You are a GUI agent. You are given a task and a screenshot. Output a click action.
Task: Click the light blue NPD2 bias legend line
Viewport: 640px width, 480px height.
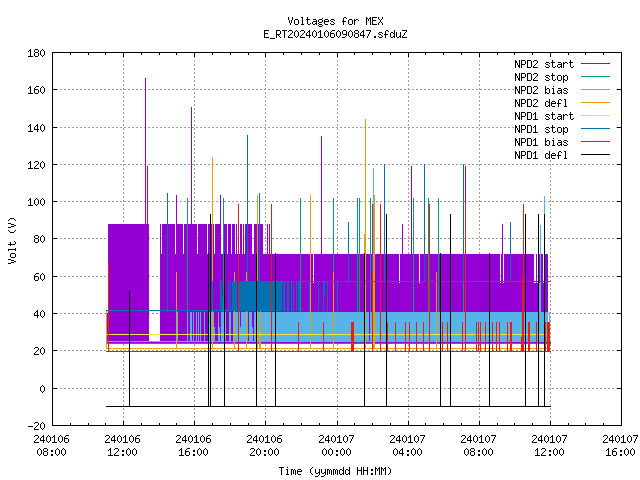click(x=595, y=90)
